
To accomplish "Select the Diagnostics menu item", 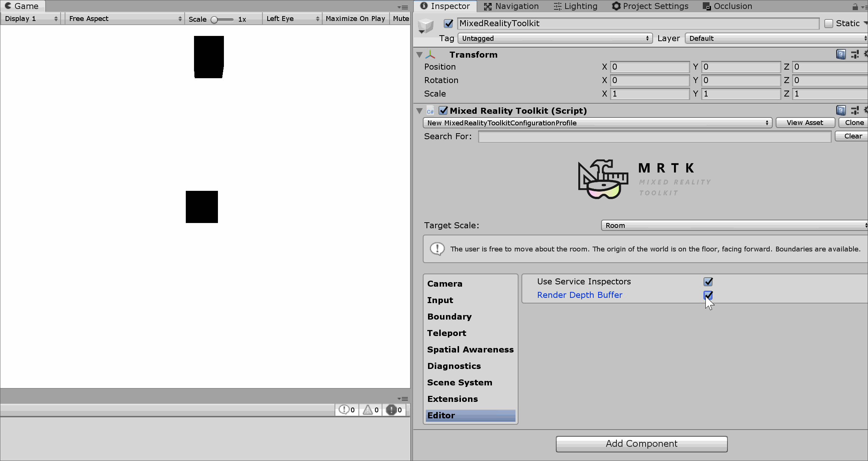I will pyautogui.click(x=454, y=366).
